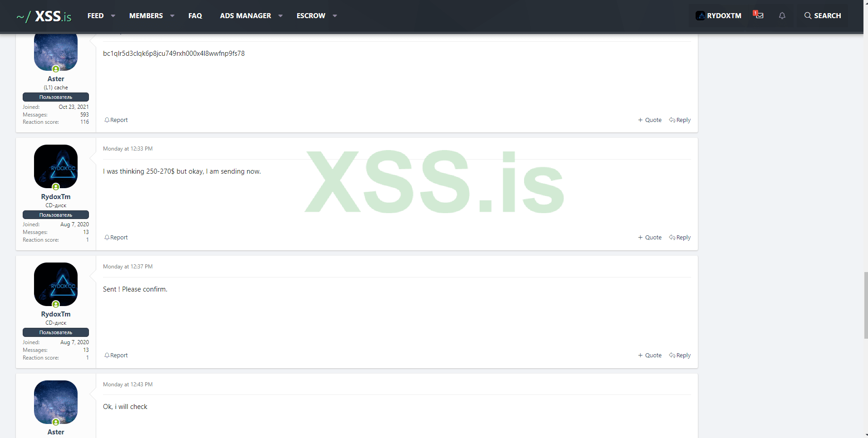Quote the post containing the bc1q address
868x438 pixels.
pyautogui.click(x=650, y=120)
